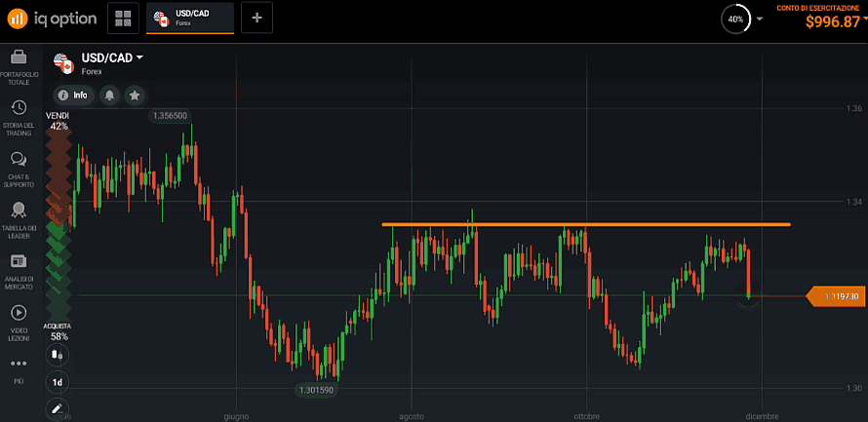Click the orange current price label

tap(837, 296)
